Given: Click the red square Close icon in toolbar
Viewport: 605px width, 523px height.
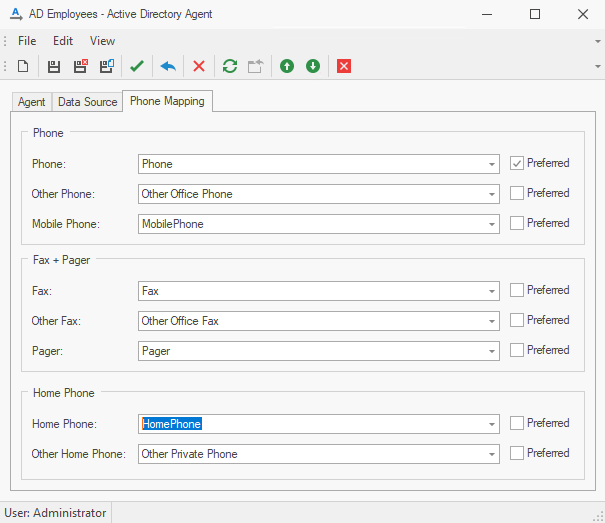Looking at the screenshot, I should click(x=344, y=66).
